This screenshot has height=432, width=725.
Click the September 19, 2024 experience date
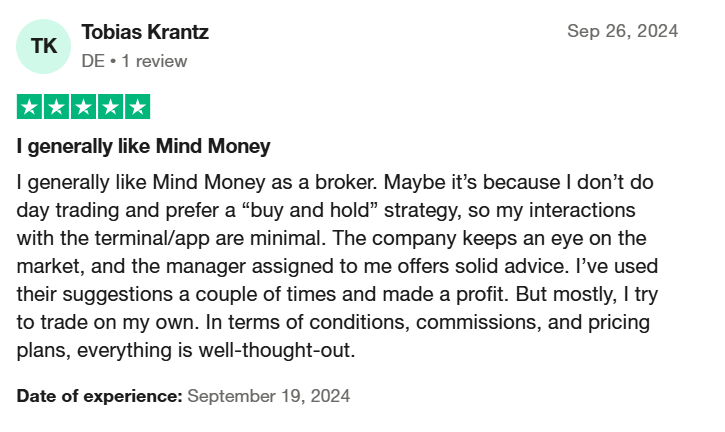[x=269, y=396]
